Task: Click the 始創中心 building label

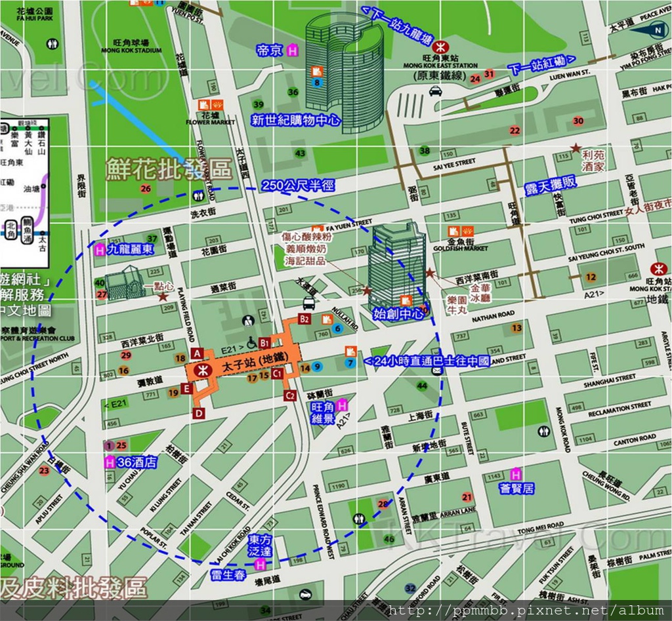Action: click(398, 313)
